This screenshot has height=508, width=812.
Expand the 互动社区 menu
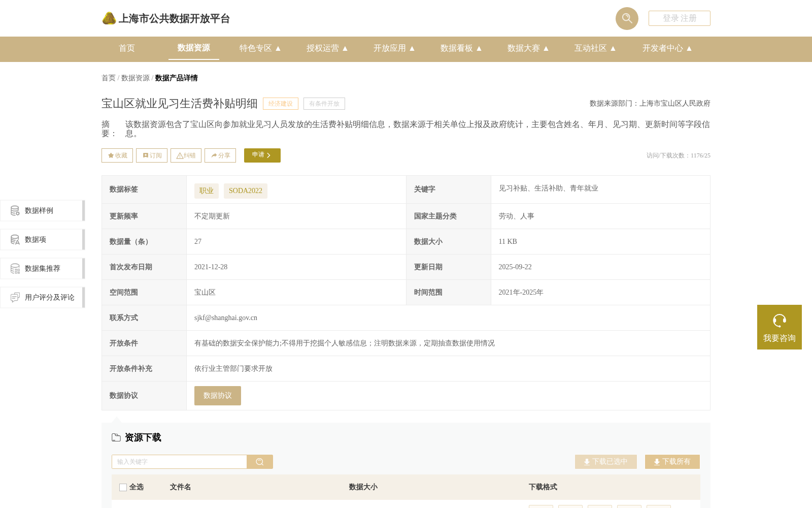595,48
